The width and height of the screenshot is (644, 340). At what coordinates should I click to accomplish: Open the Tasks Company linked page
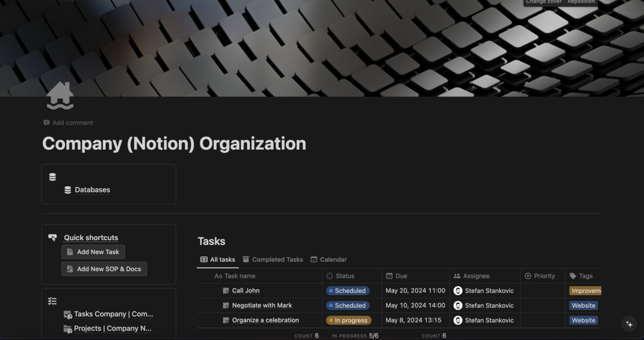[x=113, y=314]
